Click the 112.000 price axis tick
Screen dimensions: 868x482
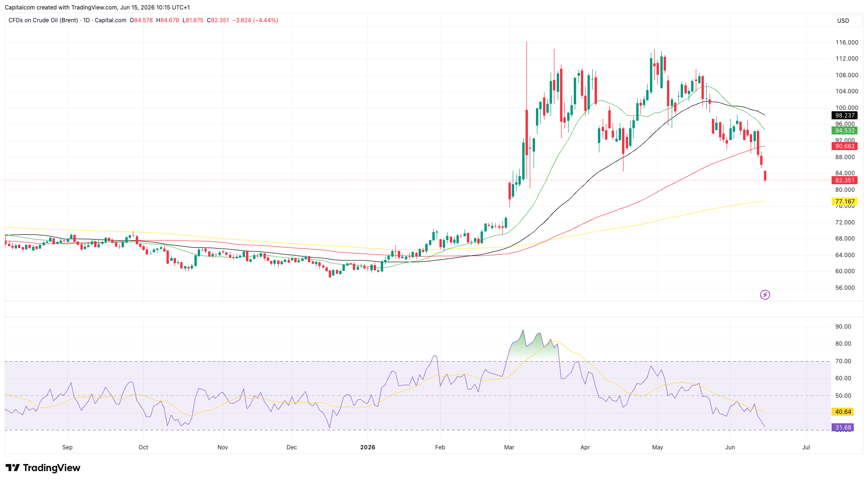pyautogui.click(x=847, y=59)
